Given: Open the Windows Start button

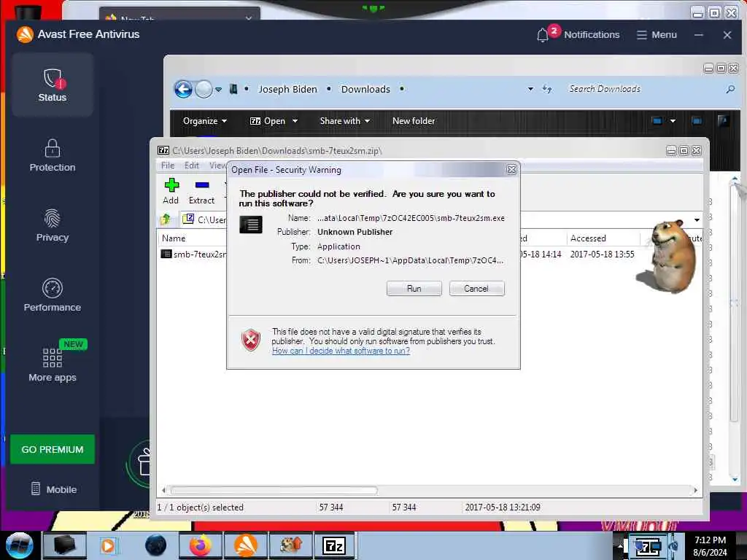Looking at the screenshot, I should pyautogui.click(x=19, y=545).
